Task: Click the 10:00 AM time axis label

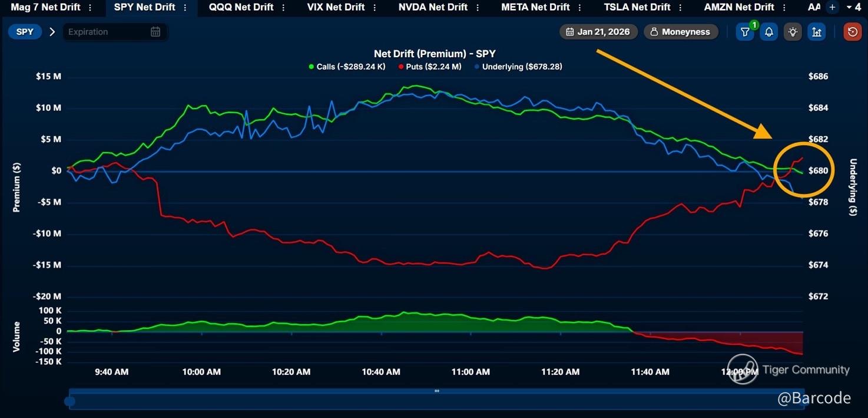Action: point(201,372)
